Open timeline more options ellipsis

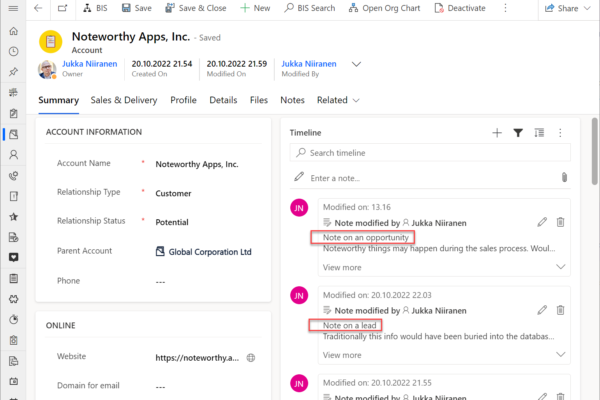point(560,132)
